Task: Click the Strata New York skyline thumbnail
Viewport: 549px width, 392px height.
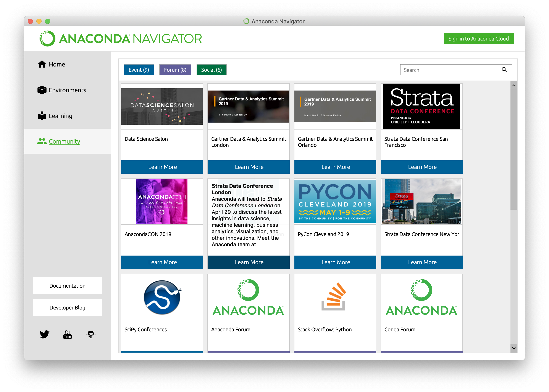Action: pyautogui.click(x=421, y=202)
